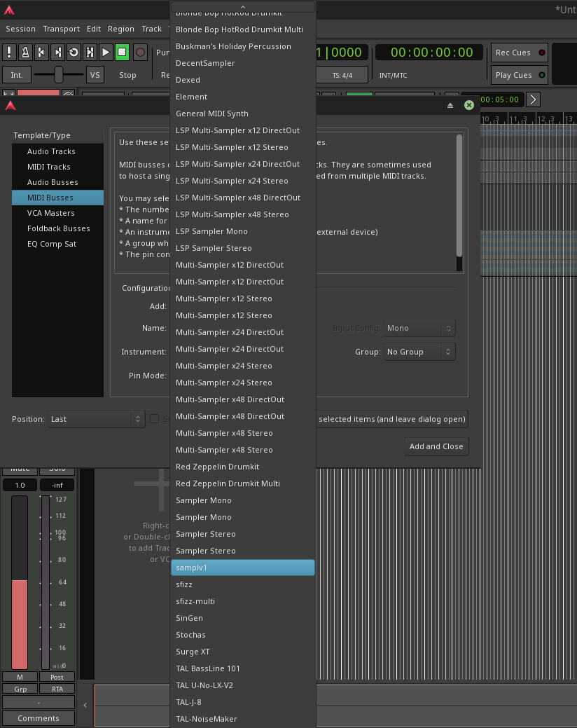Click the shuttle speed slider handle
Viewport: 577px width, 728px height.
(59, 75)
